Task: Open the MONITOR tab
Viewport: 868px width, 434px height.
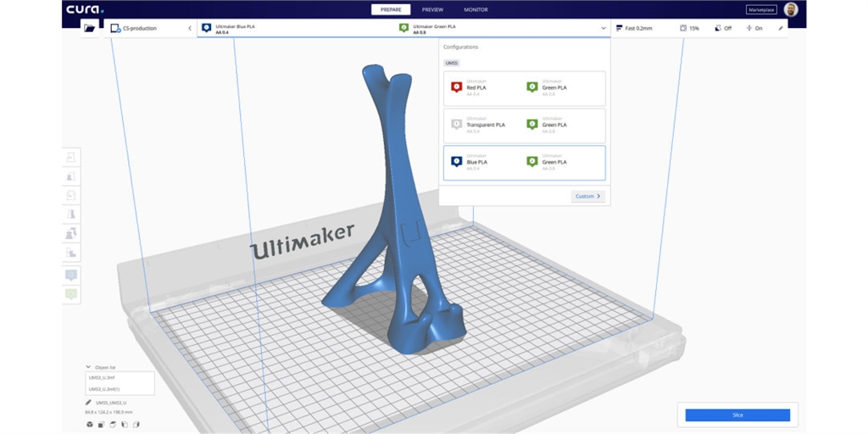Action: 476,9
